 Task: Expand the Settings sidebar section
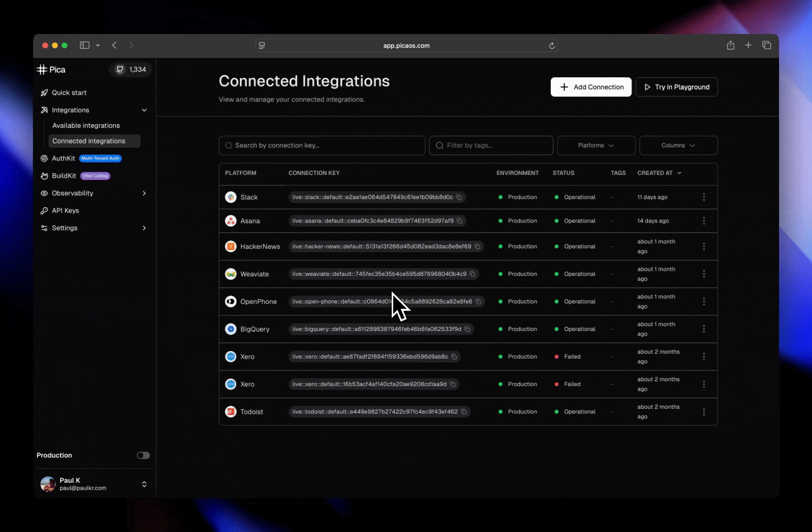point(144,228)
